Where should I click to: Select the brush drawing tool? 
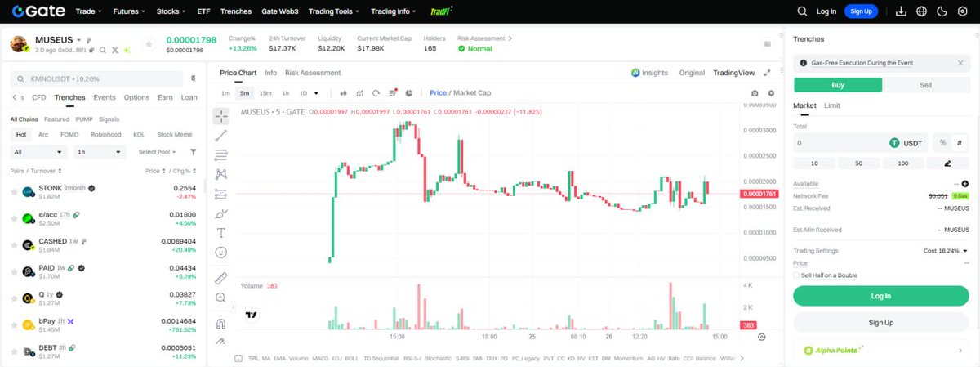(220, 214)
